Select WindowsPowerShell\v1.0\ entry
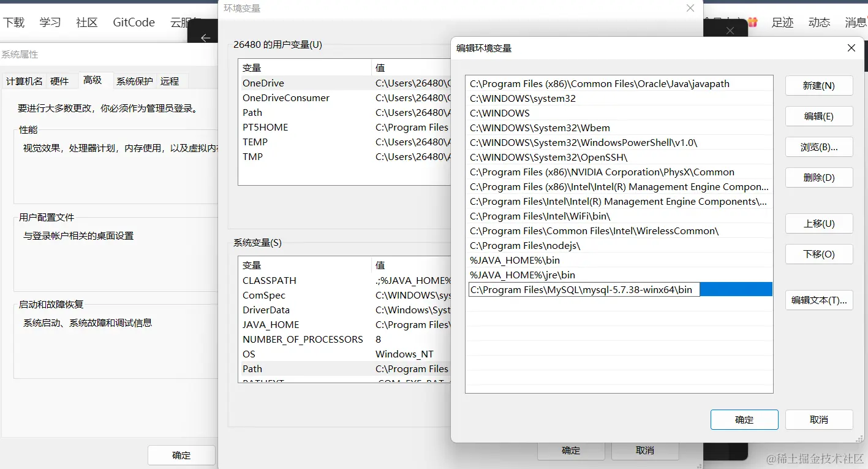868x469 pixels. [619, 143]
